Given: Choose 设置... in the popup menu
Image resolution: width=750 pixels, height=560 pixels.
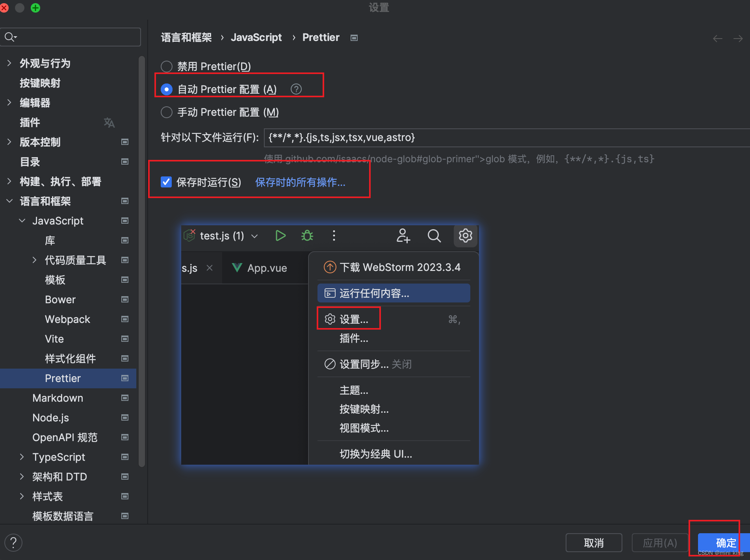Looking at the screenshot, I should [x=394, y=319].
